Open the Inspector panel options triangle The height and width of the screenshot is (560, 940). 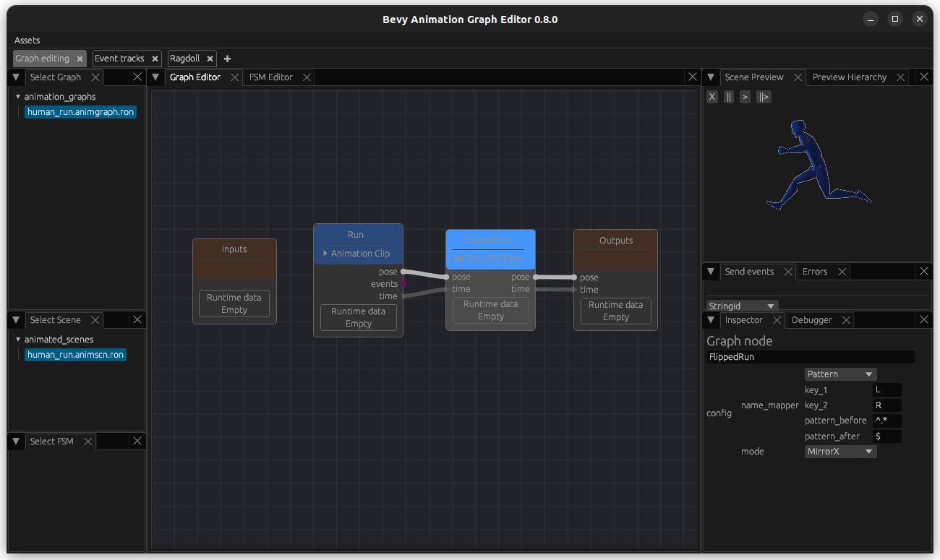711,319
